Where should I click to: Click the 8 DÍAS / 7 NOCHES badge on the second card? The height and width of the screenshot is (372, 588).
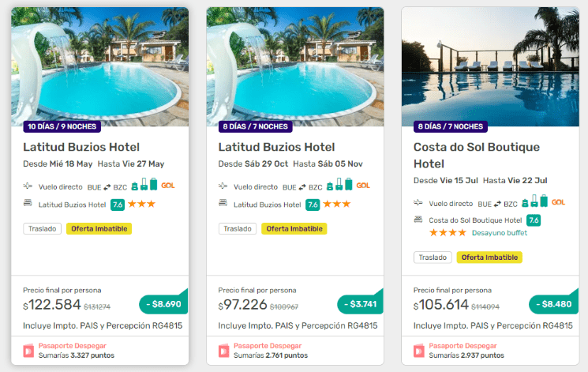click(x=256, y=126)
